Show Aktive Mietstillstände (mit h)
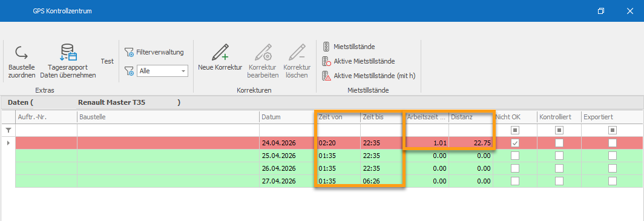644x221 pixels. tap(369, 76)
